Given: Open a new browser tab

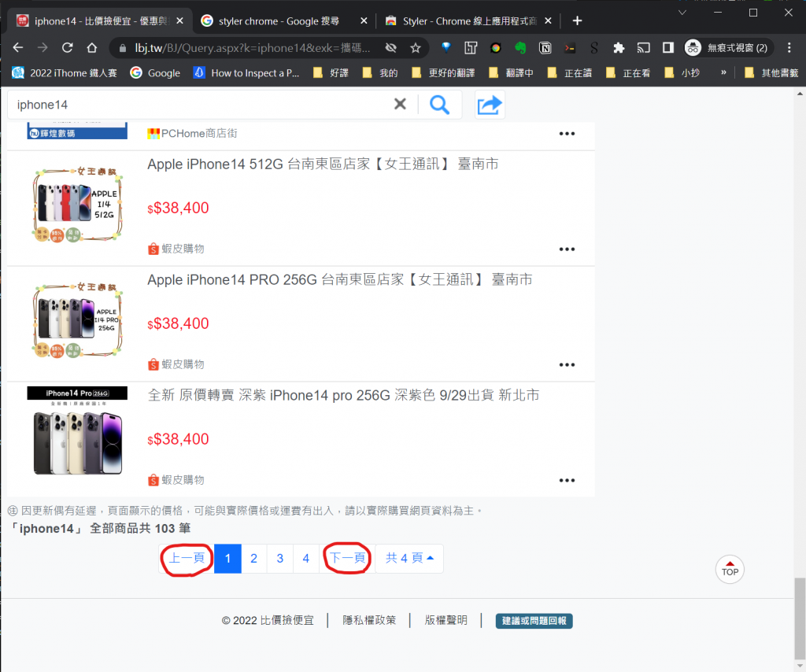Looking at the screenshot, I should tap(577, 20).
